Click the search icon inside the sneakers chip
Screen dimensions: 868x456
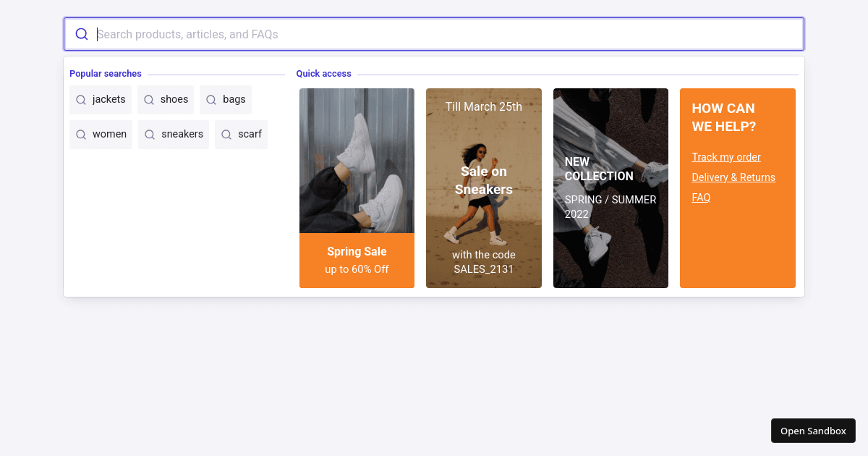pos(150,134)
